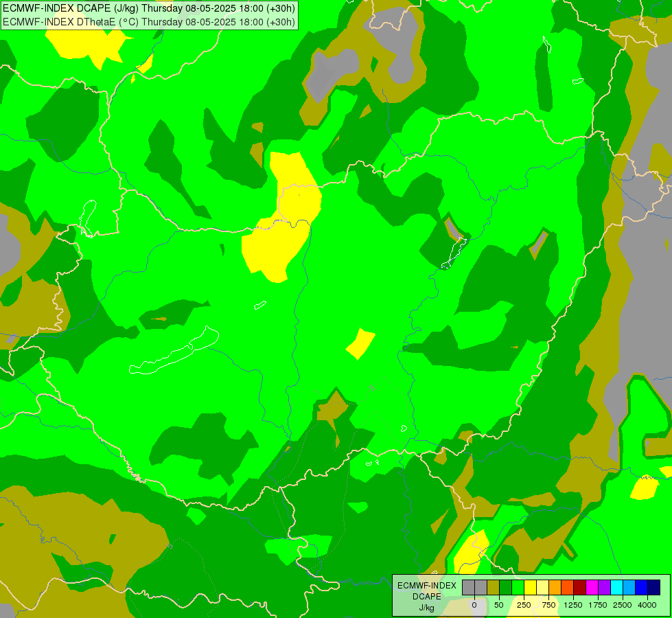Select the pure blue legend swatch

[x=642, y=587]
